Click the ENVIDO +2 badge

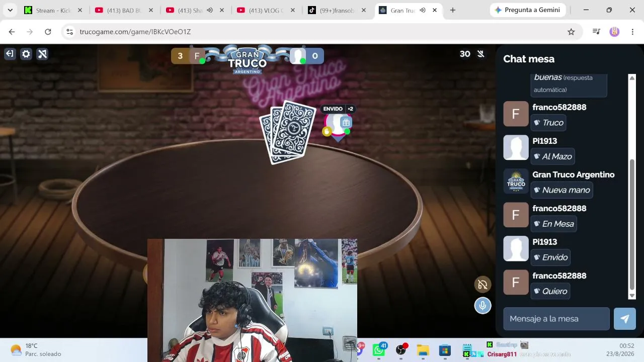tap(338, 109)
